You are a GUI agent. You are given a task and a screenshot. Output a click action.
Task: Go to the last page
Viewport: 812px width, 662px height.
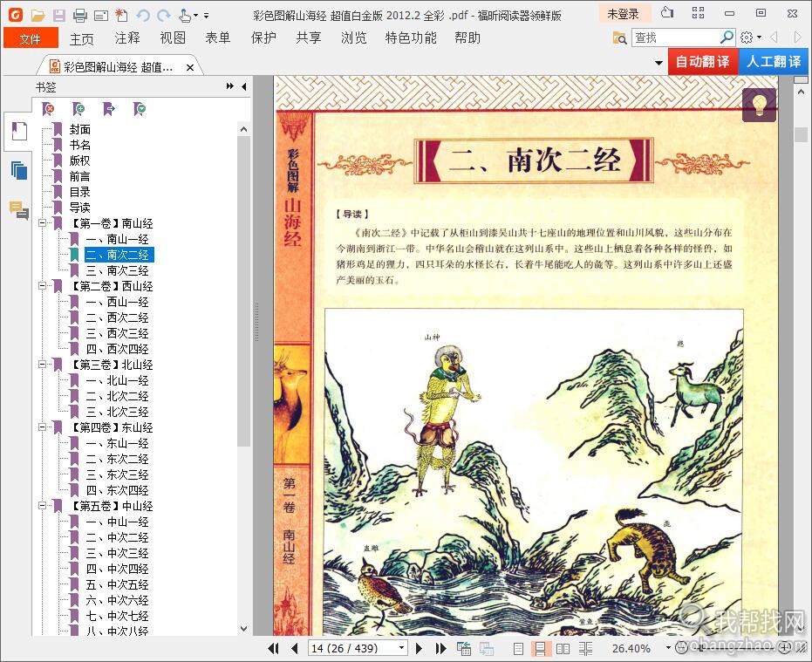(x=440, y=648)
